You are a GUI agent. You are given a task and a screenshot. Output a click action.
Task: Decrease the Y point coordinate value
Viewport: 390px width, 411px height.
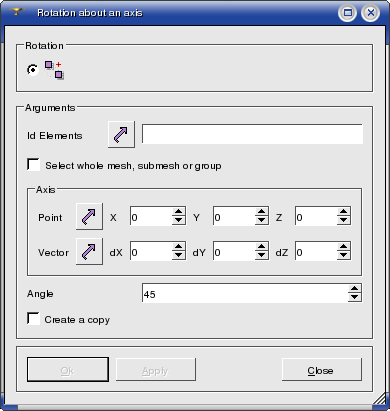pyautogui.click(x=262, y=220)
